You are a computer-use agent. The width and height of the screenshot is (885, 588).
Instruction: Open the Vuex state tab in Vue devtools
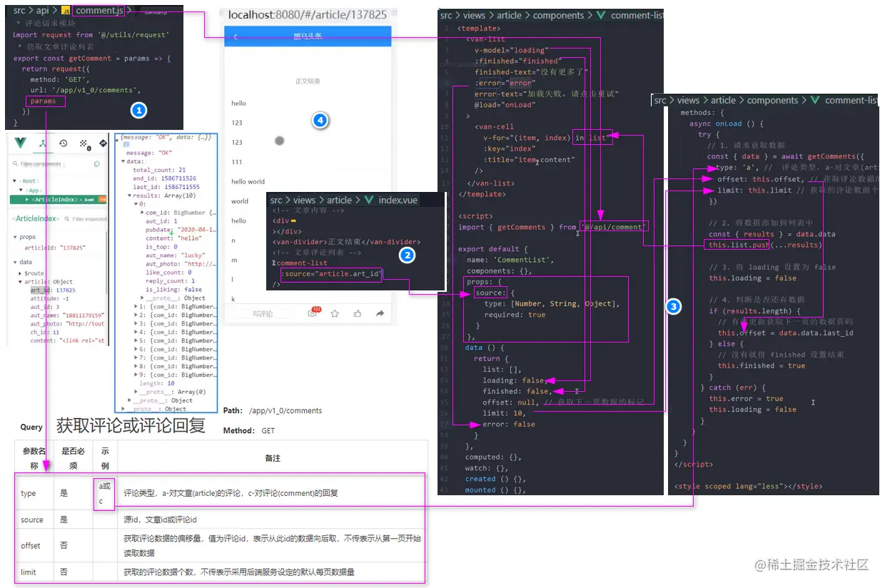click(x=84, y=143)
